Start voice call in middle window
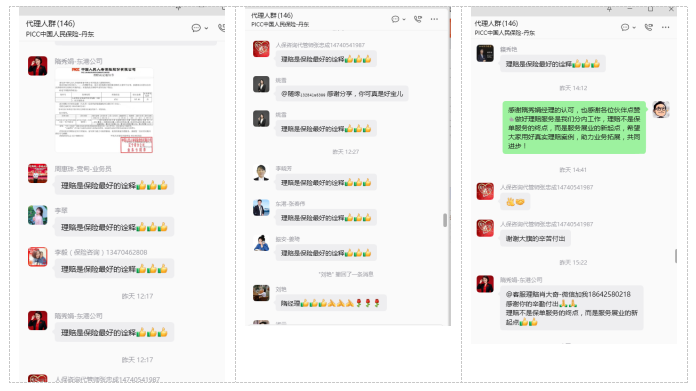The width and height of the screenshot is (696, 391). [x=418, y=19]
